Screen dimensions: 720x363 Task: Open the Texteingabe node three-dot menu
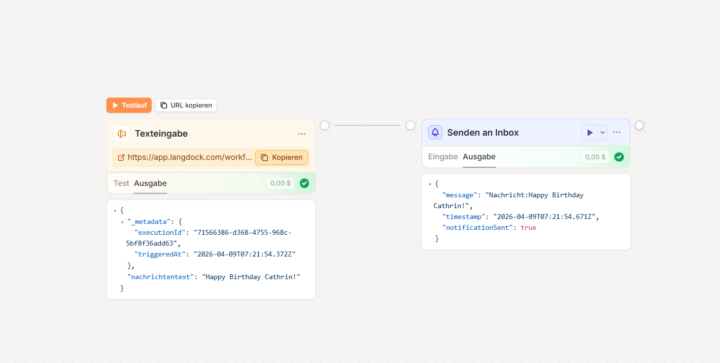coord(302,134)
